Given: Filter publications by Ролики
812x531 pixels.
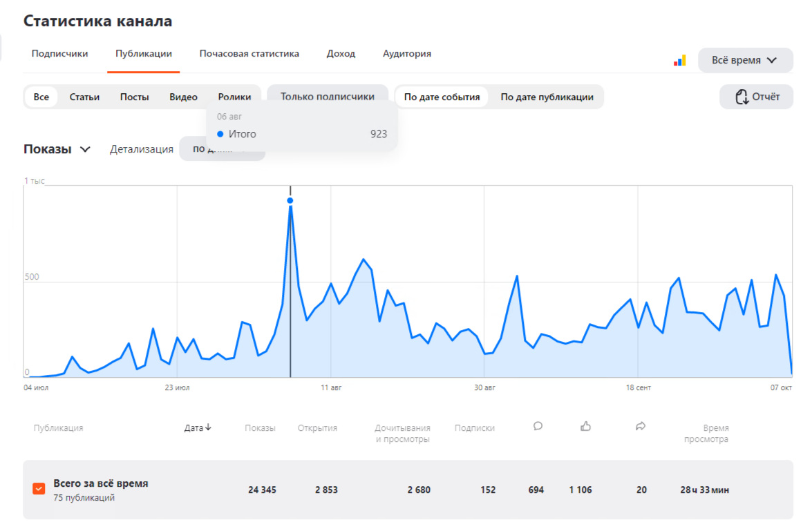Looking at the screenshot, I should (x=234, y=97).
